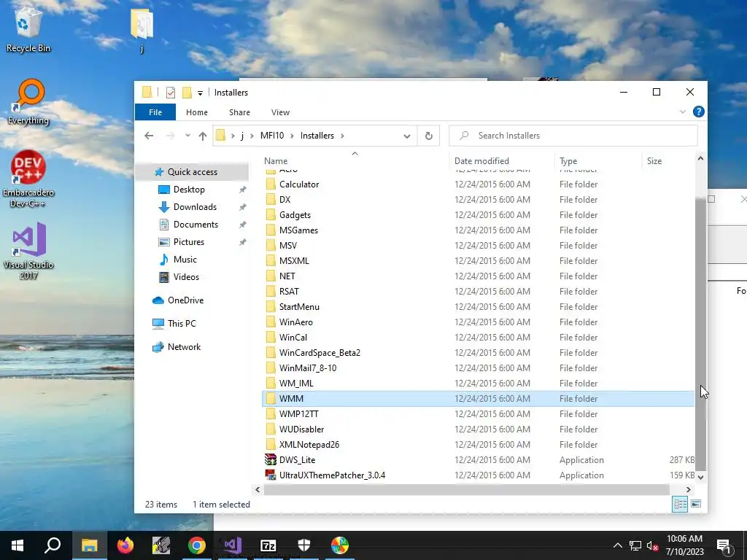
Task: Click the vertical scrollbar down arrow
Action: click(x=700, y=477)
